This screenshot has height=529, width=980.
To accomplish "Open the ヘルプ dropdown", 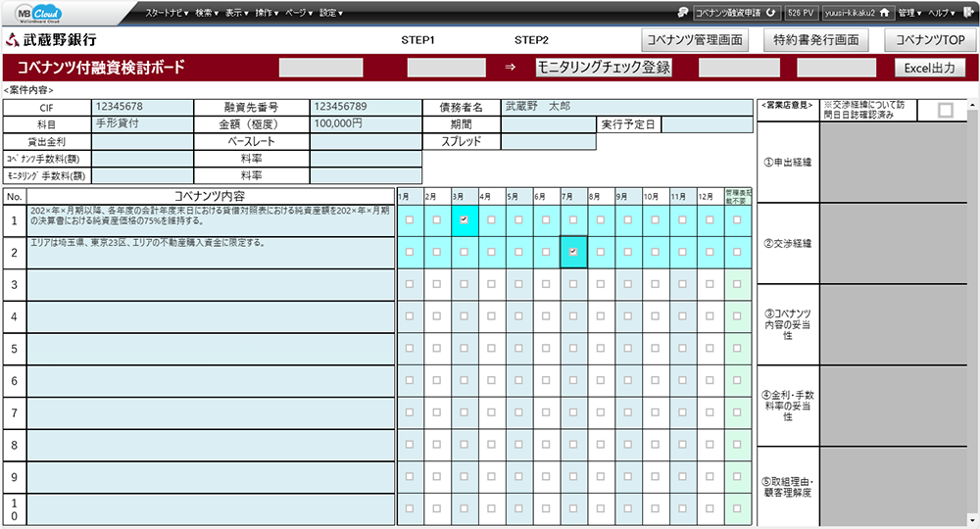I will (x=945, y=14).
